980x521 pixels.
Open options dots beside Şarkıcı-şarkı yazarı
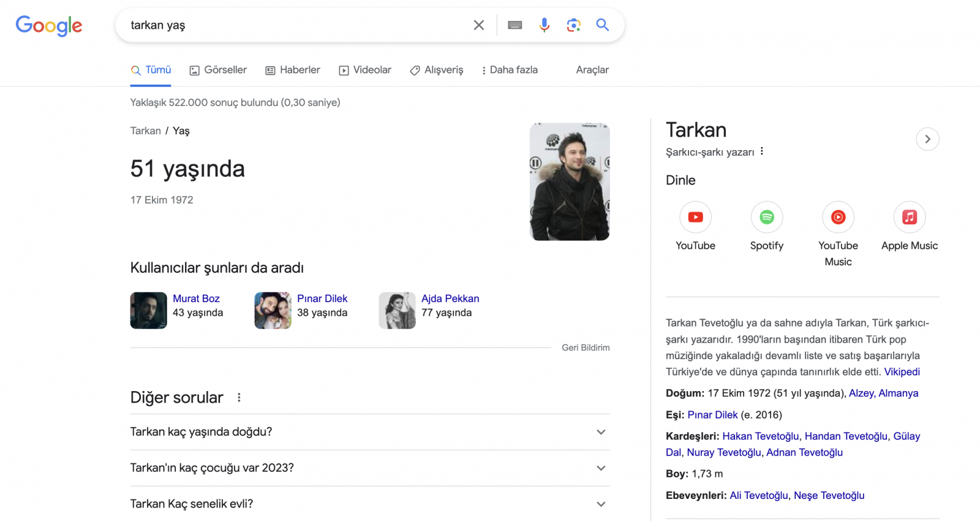[762, 151]
